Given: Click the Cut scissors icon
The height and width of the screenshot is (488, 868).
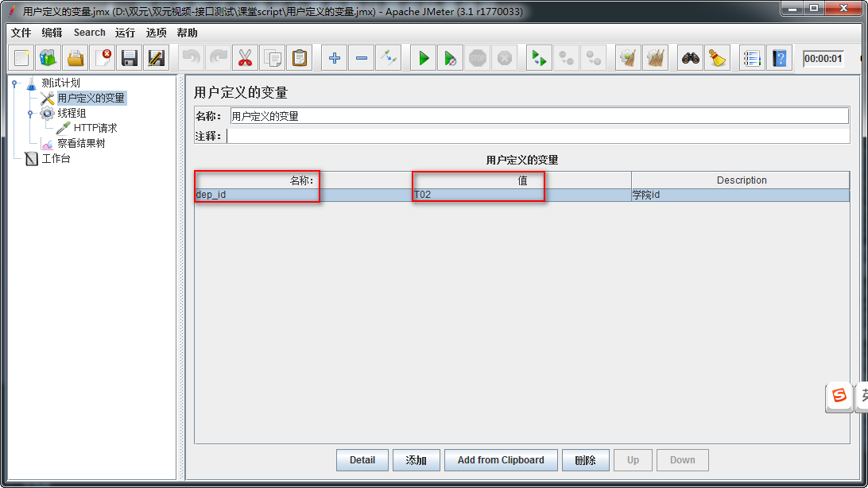Looking at the screenshot, I should (x=246, y=58).
